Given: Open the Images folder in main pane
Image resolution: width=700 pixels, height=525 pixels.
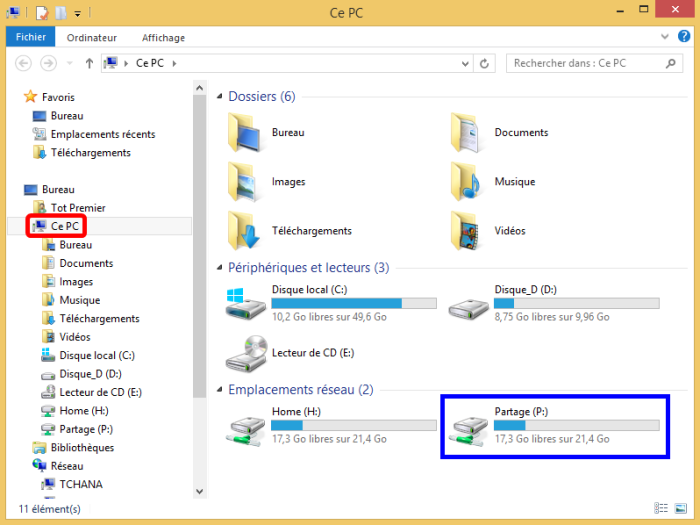Looking at the screenshot, I should [267, 182].
